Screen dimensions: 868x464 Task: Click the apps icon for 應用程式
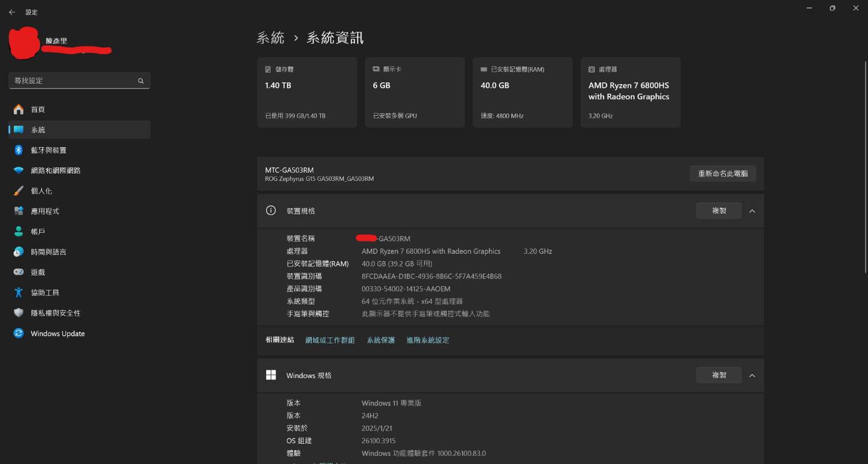(19, 211)
